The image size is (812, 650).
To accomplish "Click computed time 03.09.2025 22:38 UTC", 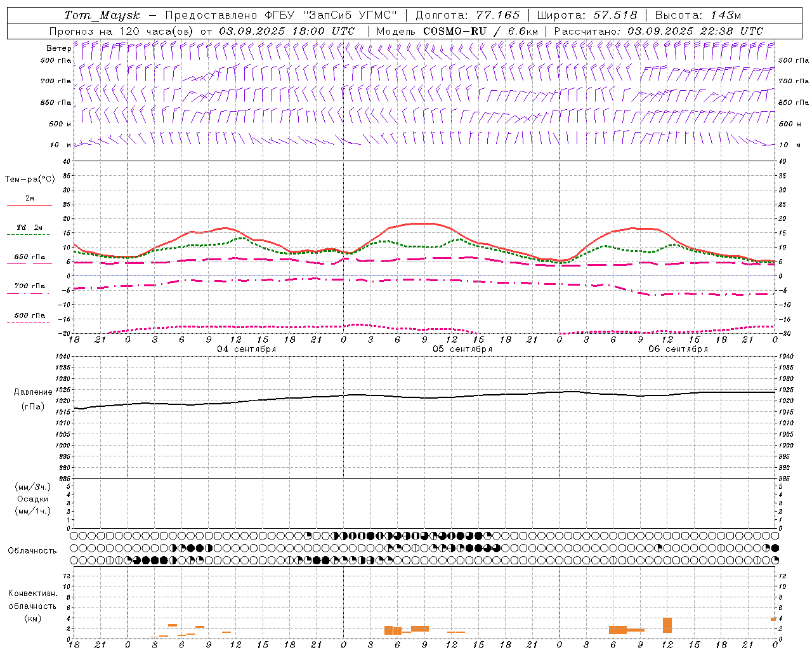I will click(x=695, y=31).
